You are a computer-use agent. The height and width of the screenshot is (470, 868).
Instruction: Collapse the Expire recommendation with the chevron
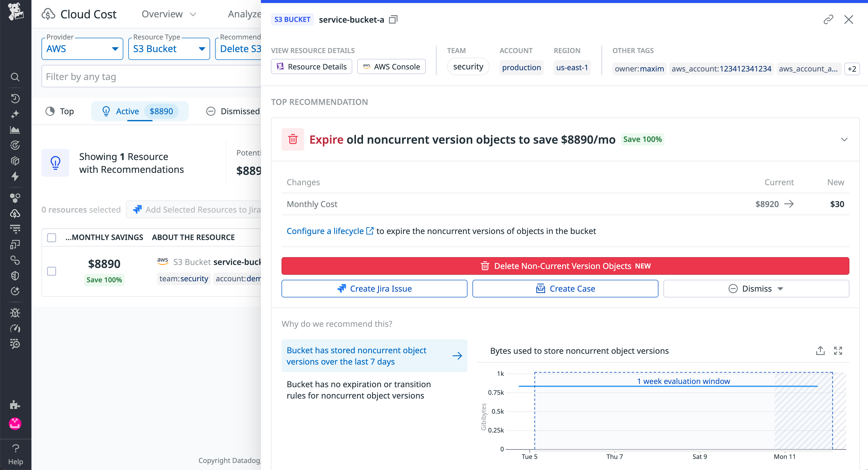(x=844, y=139)
